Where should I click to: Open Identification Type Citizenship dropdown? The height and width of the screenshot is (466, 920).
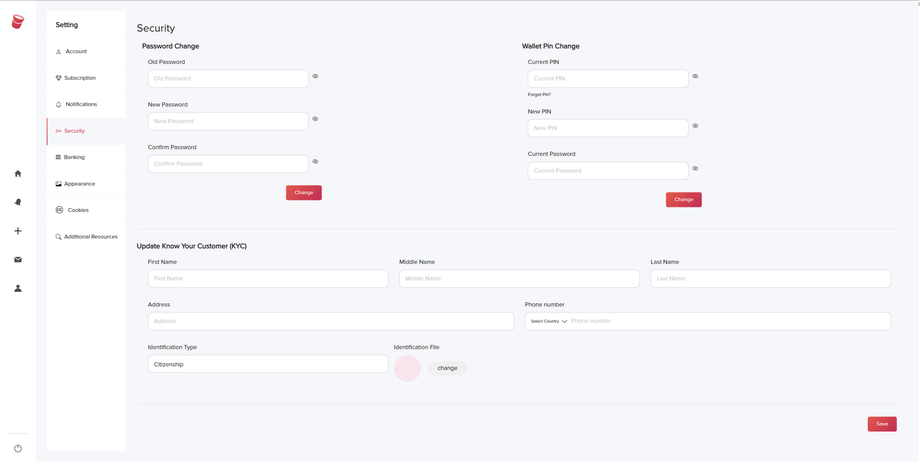[268, 364]
